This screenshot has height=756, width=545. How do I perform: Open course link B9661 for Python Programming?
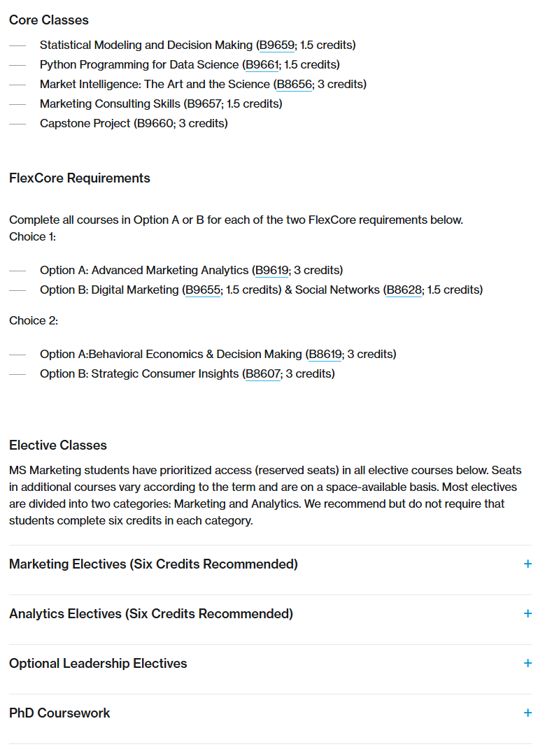261,65
